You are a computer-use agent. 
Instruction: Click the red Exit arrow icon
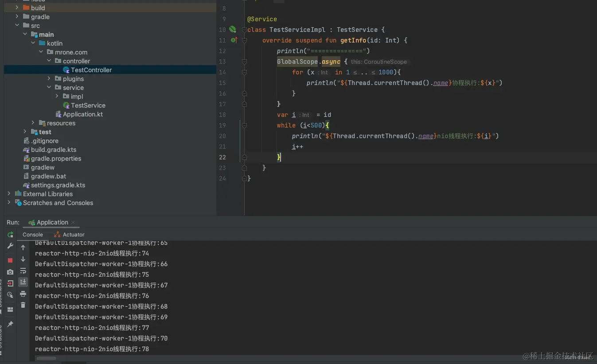pyautogui.click(x=10, y=283)
